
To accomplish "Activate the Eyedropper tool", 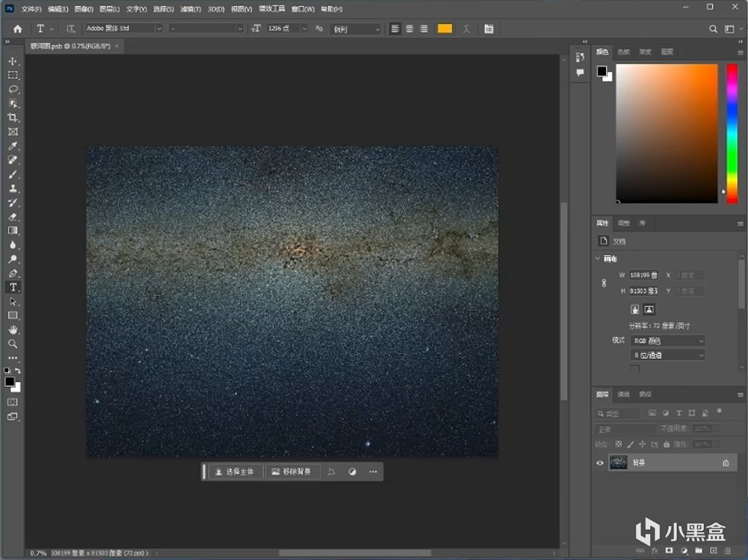I will [x=13, y=146].
